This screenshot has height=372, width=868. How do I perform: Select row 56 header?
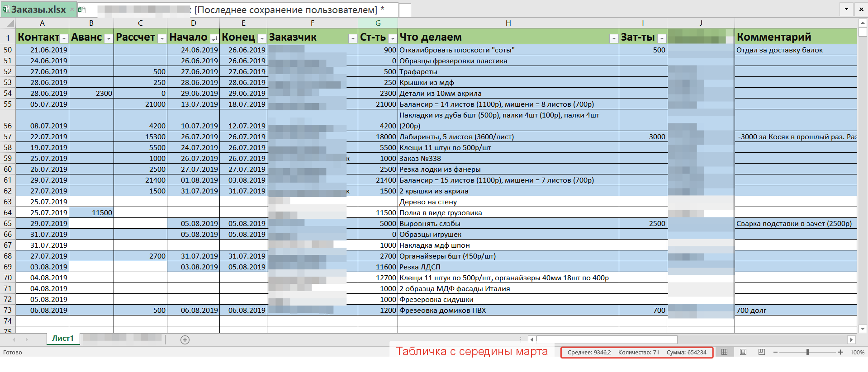point(8,120)
